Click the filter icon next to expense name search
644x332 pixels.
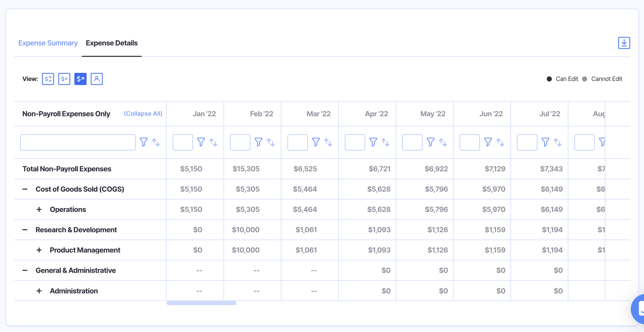tap(144, 142)
